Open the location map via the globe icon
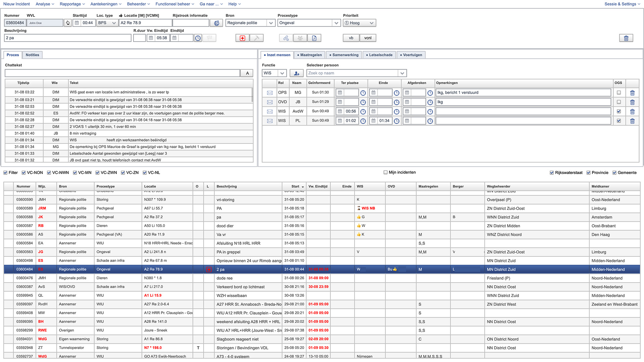This screenshot has width=644, height=362. 216,23
